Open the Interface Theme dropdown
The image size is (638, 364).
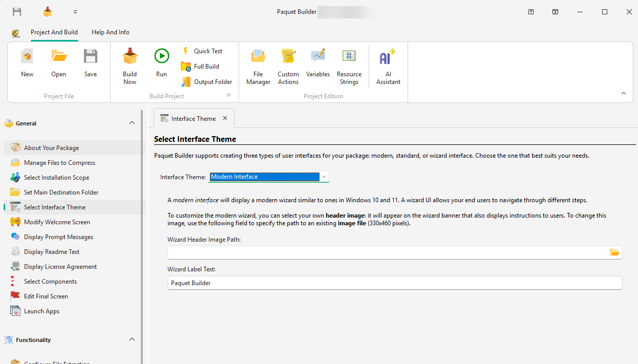click(325, 177)
